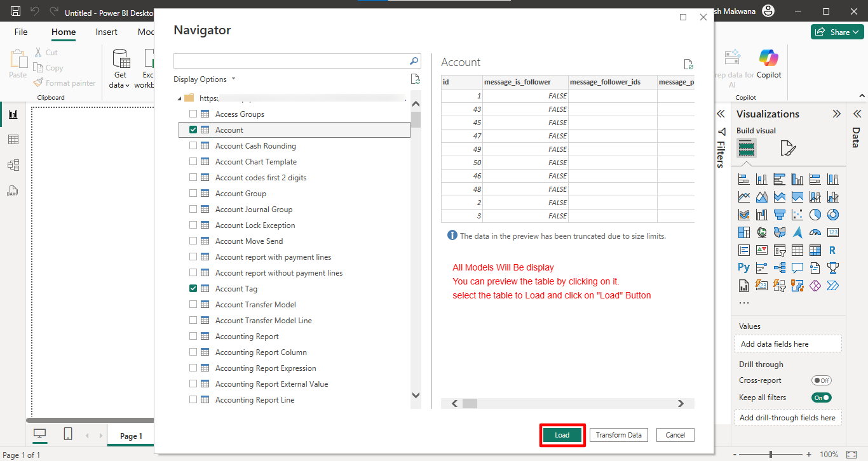Viewport: 868px width, 461px height.
Task: Check the Access Groups checkbox
Action: (x=193, y=114)
